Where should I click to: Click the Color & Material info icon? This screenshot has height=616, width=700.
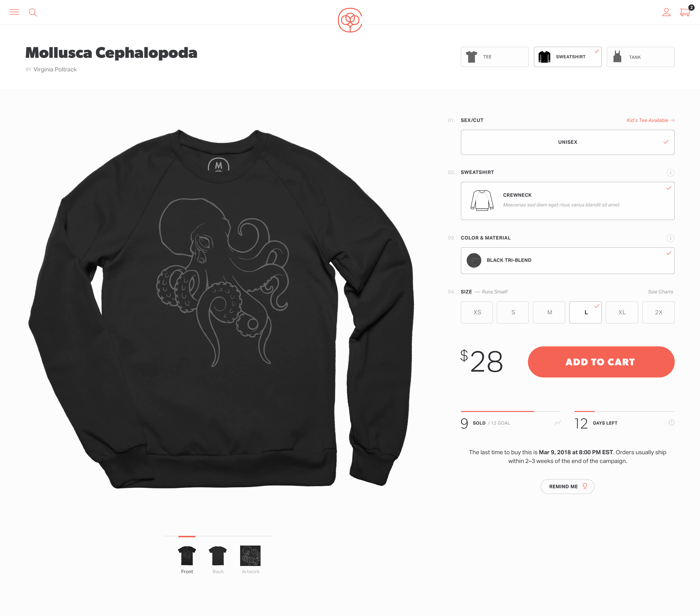tap(670, 238)
